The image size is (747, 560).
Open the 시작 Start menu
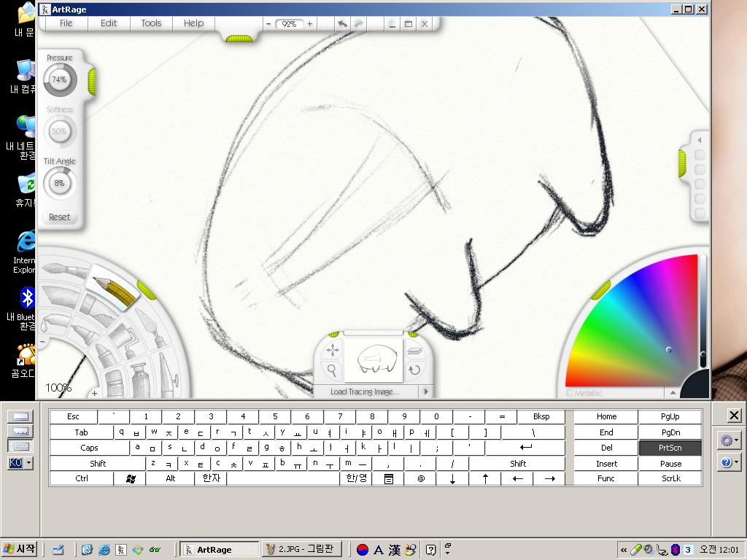coord(18,549)
